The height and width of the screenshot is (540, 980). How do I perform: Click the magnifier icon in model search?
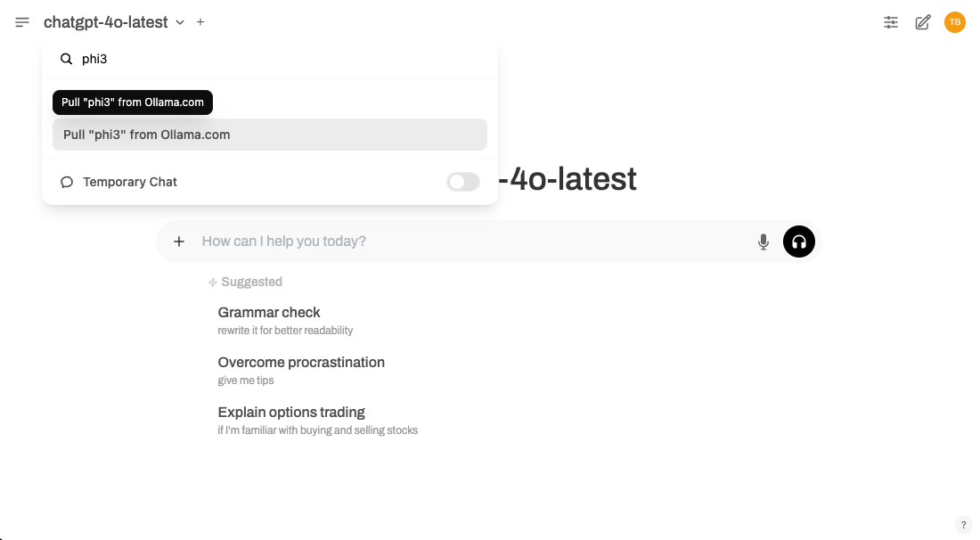67,59
